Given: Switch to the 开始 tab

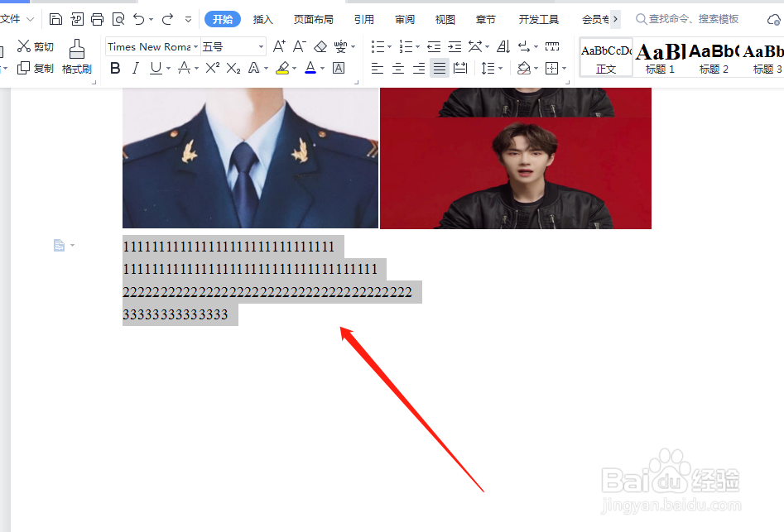Looking at the screenshot, I should pyautogui.click(x=223, y=20).
